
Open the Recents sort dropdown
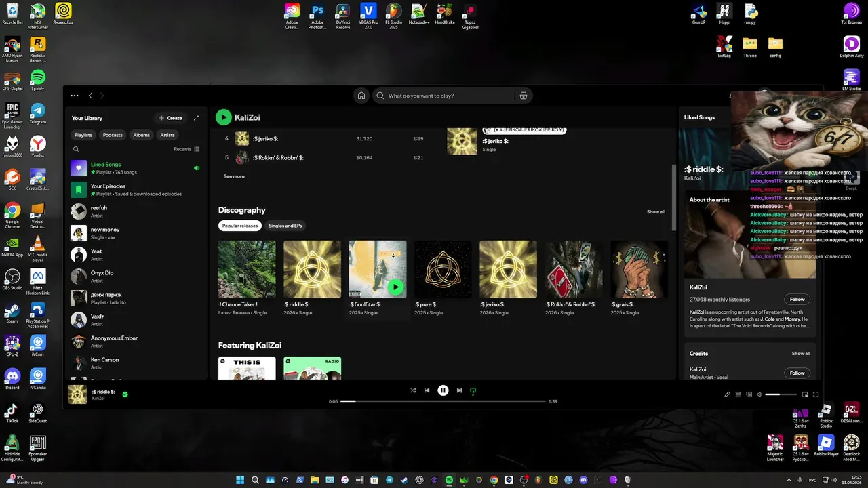click(x=186, y=149)
